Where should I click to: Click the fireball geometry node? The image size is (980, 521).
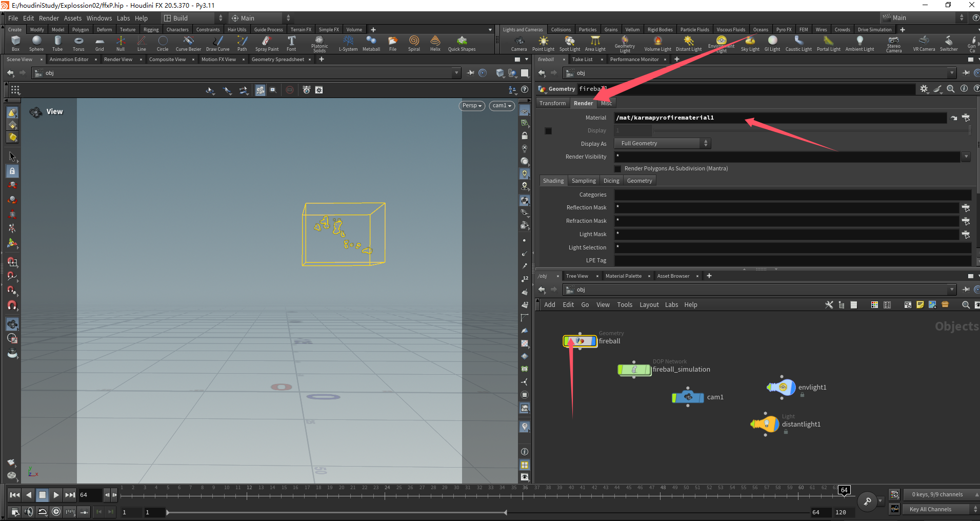pos(580,341)
